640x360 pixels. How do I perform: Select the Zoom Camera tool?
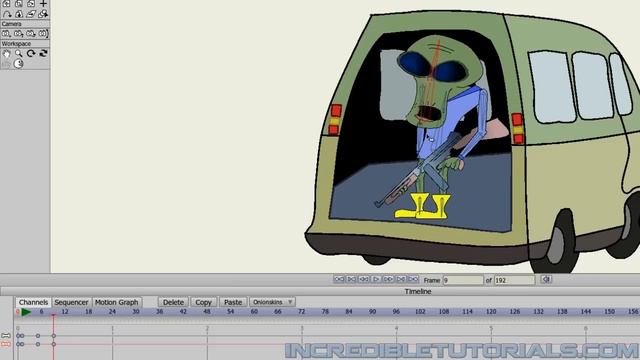[19, 33]
